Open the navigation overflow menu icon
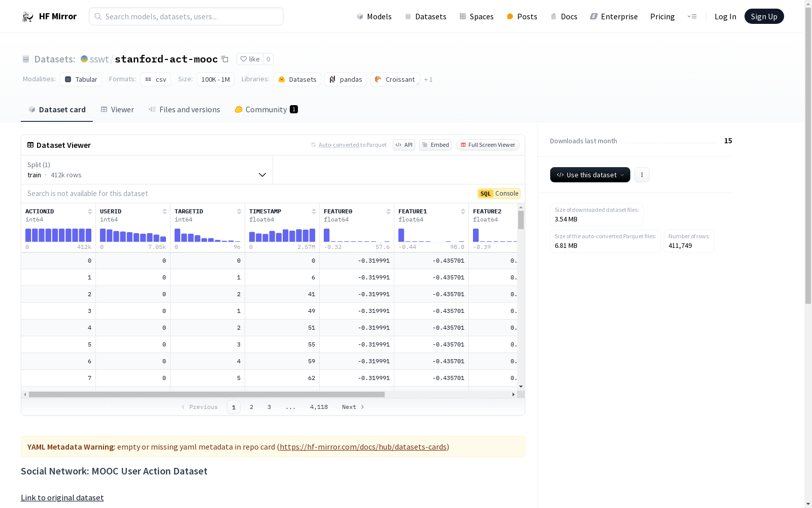Viewport: 812px width, 508px height. click(x=692, y=16)
